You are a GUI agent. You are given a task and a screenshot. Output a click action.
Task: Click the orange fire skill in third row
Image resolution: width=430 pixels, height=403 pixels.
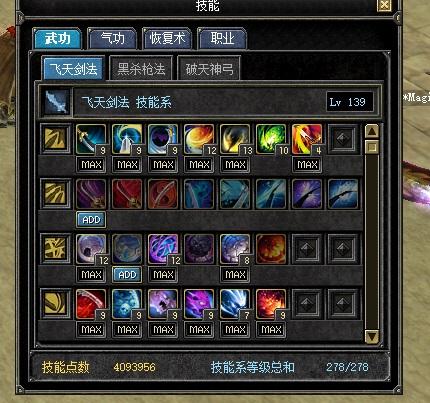point(271,249)
